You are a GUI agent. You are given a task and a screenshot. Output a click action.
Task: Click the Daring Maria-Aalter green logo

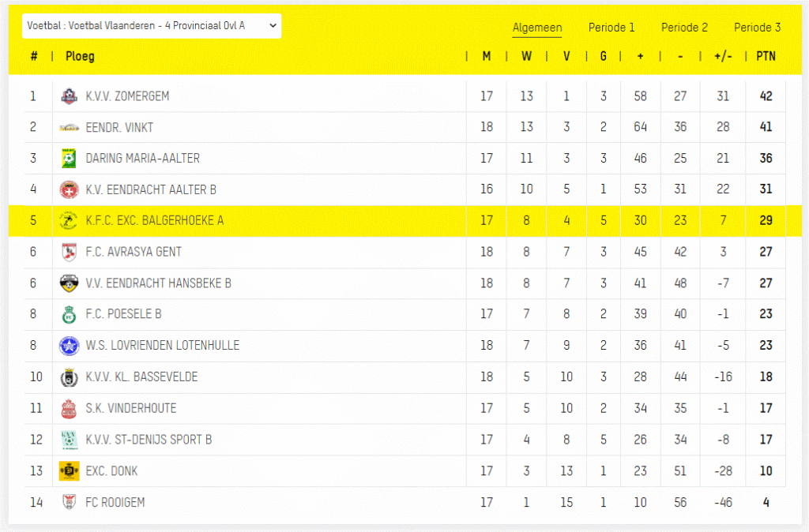(70, 159)
